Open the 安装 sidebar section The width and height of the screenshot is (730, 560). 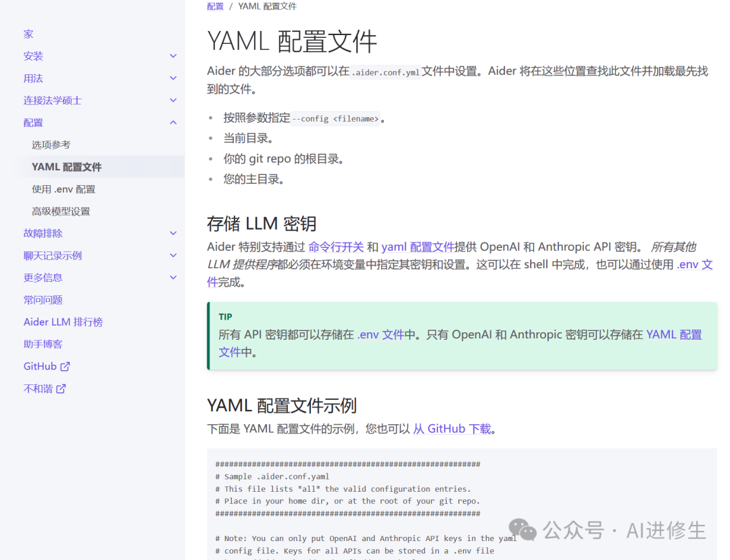(x=33, y=56)
